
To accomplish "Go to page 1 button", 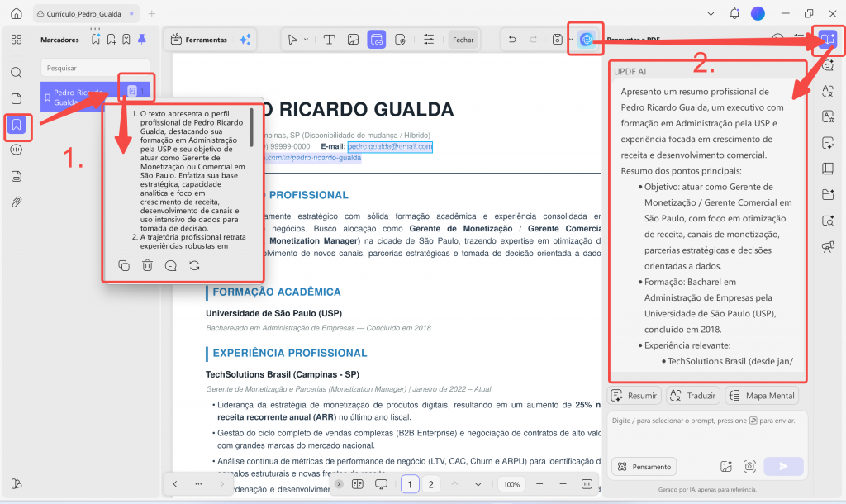I will click(410, 484).
